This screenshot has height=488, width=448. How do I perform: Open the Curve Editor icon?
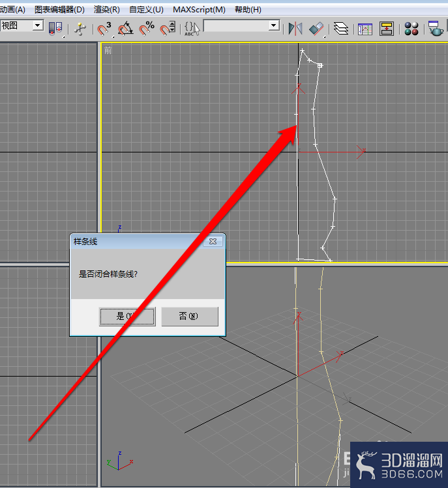tap(365, 29)
